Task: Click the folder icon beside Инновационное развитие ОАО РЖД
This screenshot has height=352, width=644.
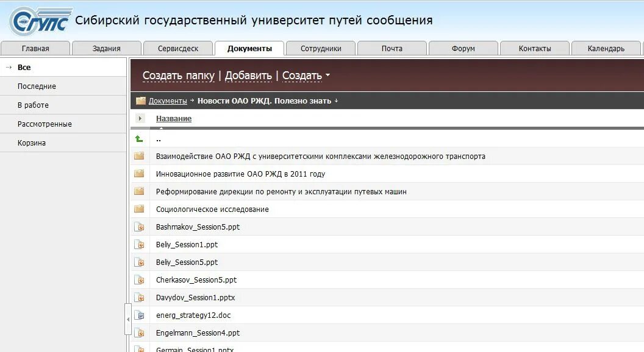Action: (140, 174)
